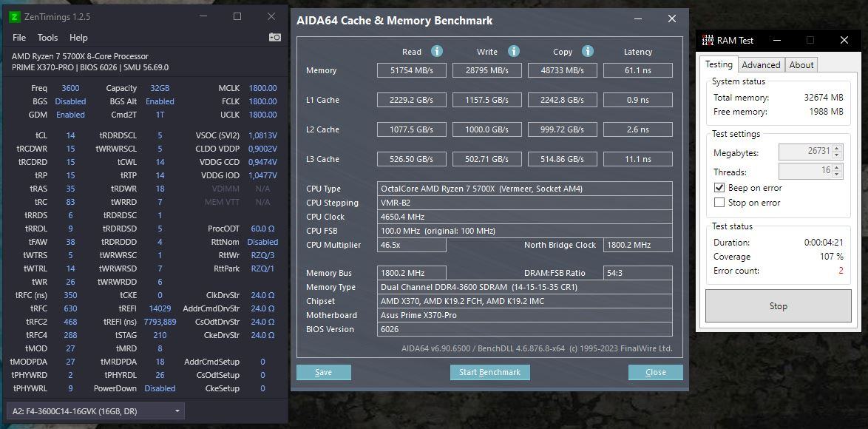Increase the Threads stepper value
This screenshot has height=429, width=868.
coord(838,167)
